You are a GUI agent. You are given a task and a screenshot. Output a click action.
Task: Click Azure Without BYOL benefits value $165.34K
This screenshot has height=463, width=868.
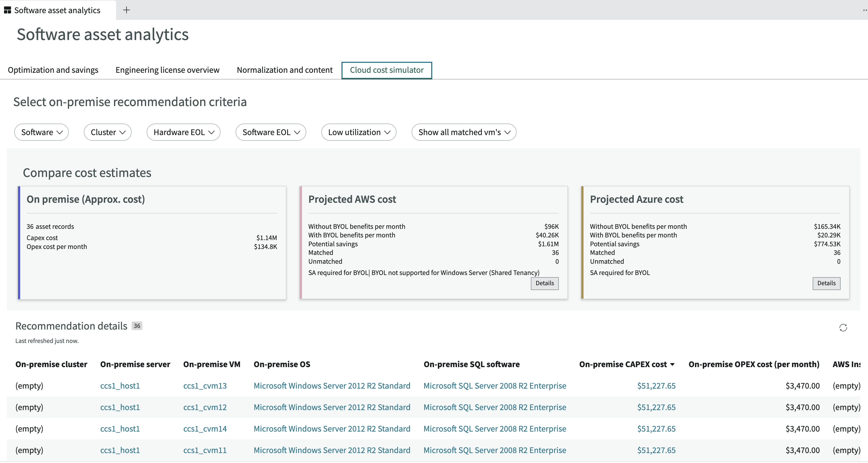tap(827, 226)
